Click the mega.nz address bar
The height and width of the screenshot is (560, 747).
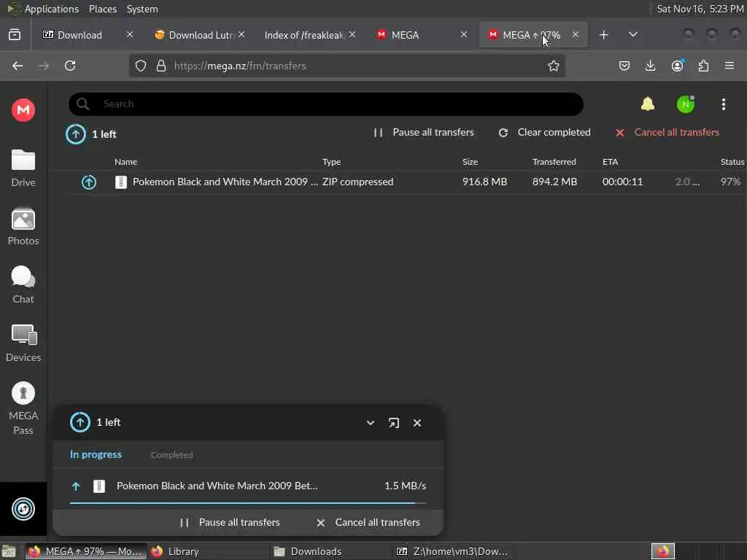pos(348,66)
